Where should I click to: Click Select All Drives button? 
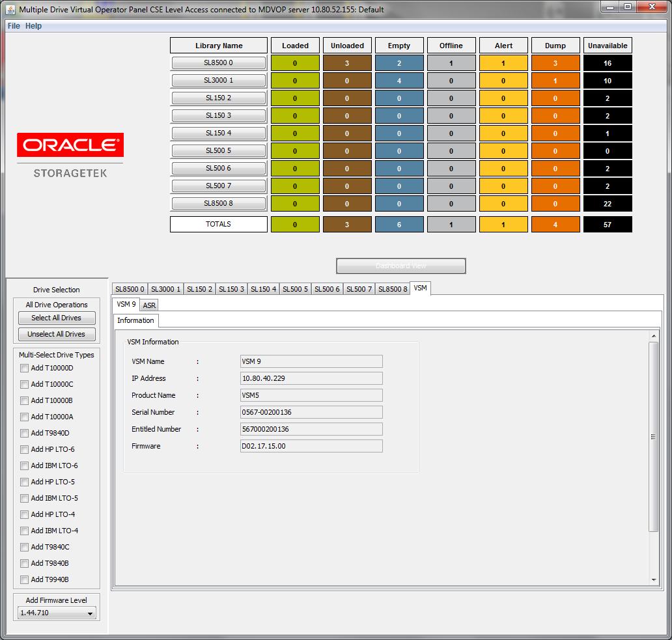57,318
